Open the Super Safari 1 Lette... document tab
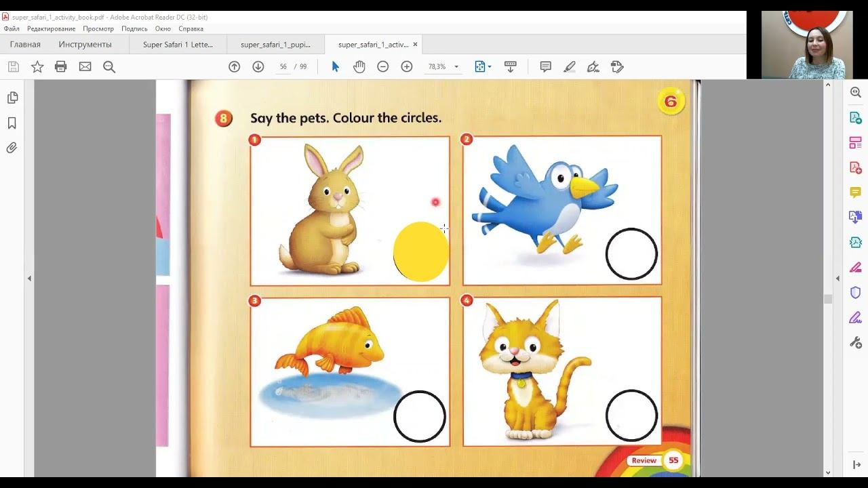Viewport: 868px width, 488px height. tap(178, 45)
